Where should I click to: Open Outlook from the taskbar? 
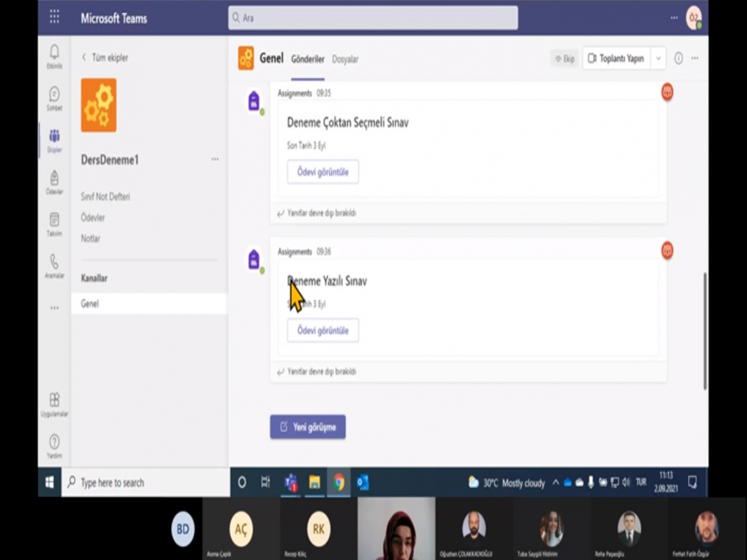(x=363, y=483)
